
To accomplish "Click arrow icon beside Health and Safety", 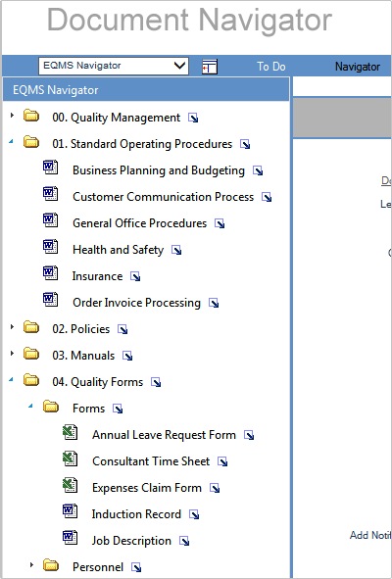I will click(176, 251).
